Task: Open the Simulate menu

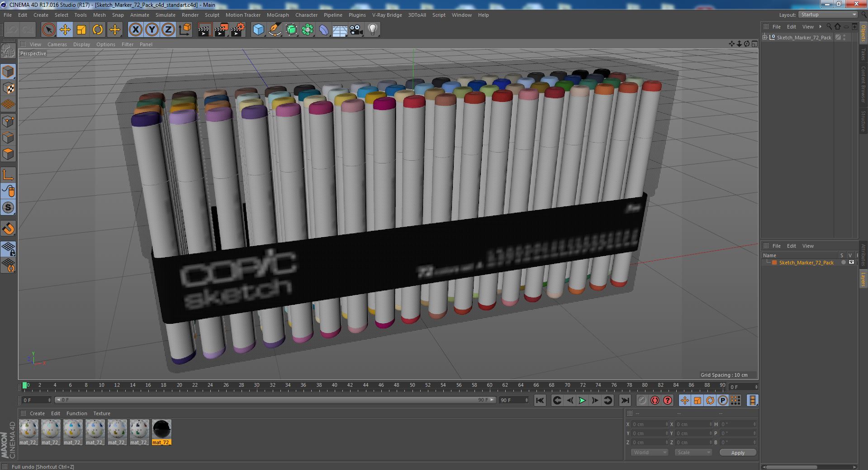Action: pyautogui.click(x=166, y=15)
